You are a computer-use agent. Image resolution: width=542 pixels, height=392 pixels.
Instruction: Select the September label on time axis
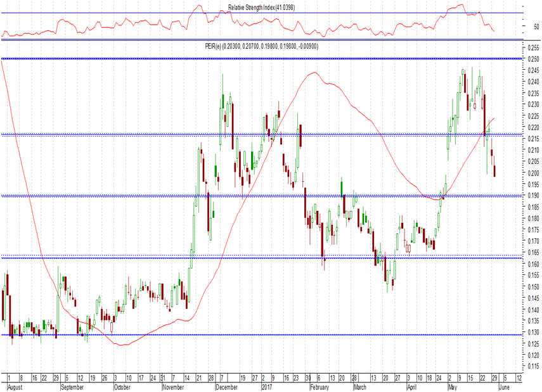73,386
